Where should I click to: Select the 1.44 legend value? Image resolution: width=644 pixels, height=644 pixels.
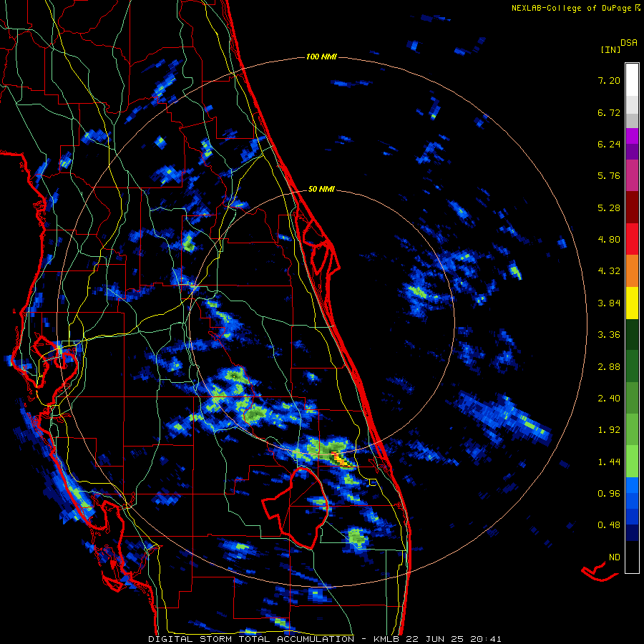[609, 462]
